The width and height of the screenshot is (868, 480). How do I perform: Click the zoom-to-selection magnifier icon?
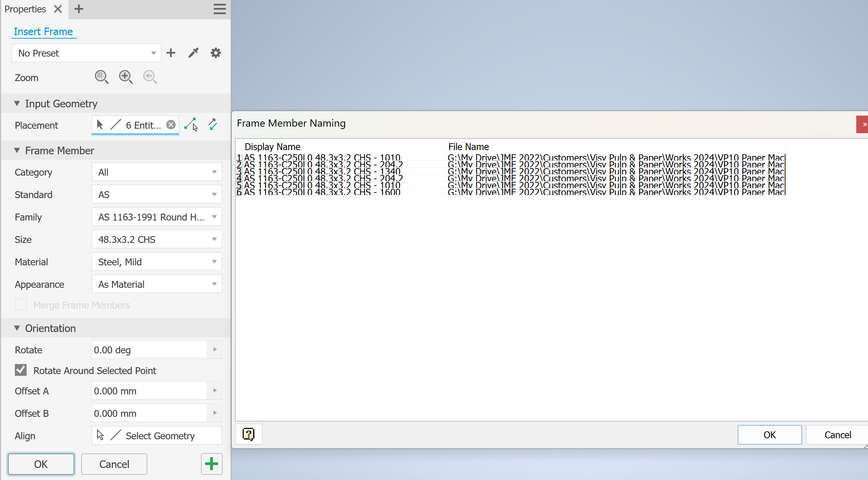(x=102, y=77)
